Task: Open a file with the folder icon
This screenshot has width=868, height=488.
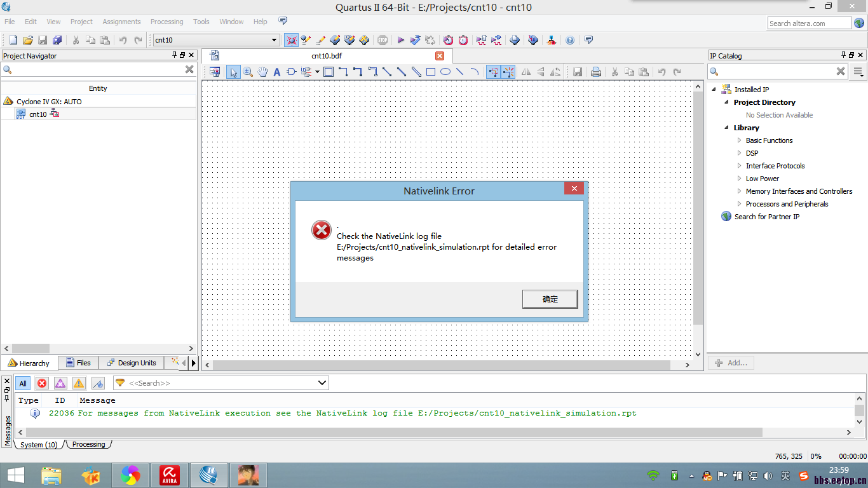Action: (x=27, y=40)
